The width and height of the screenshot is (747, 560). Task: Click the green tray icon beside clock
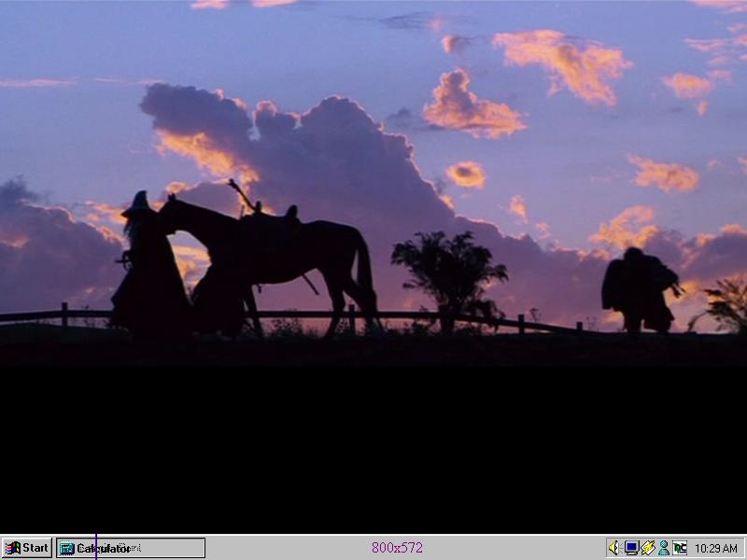click(x=680, y=548)
